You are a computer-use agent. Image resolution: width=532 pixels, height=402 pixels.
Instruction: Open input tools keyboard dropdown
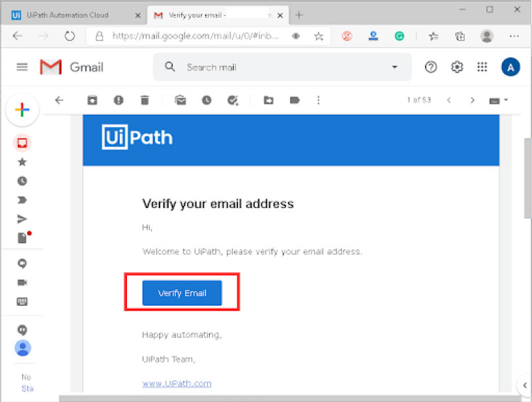tap(498, 101)
